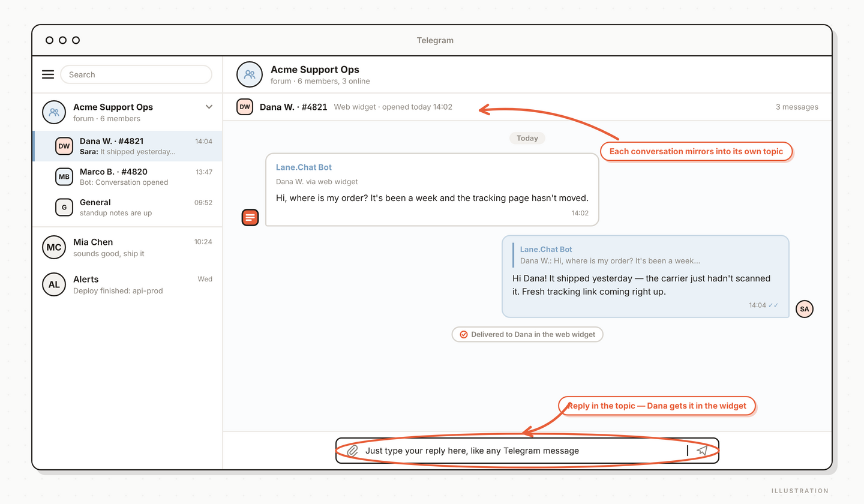Open the General topic
864x504 pixels.
pos(128,207)
